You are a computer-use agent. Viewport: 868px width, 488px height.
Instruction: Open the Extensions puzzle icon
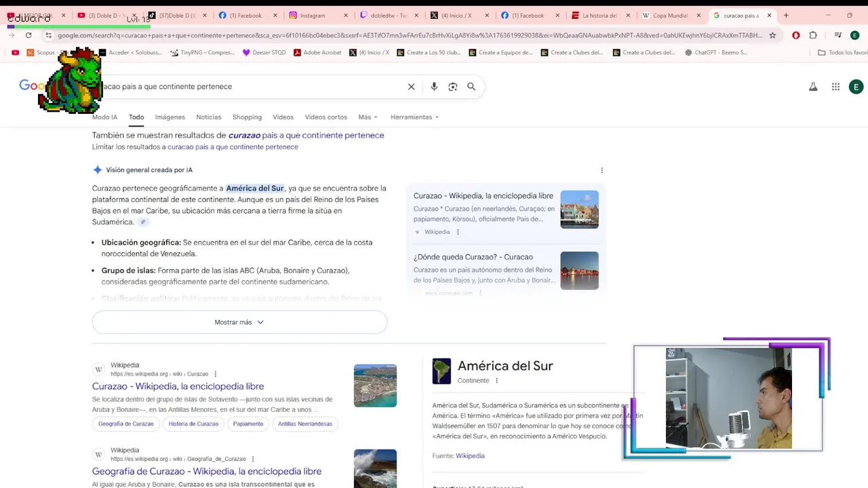[x=813, y=35]
